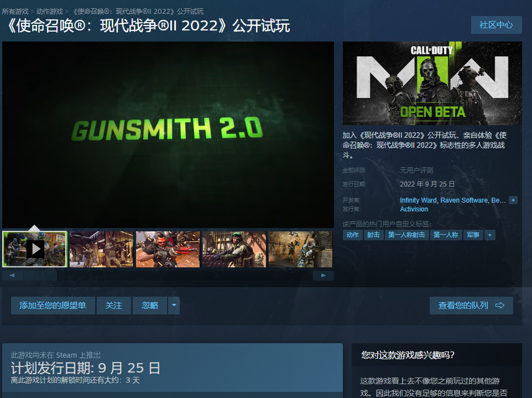Click 添加至您的愿望单 button
The image size is (532, 398).
[53, 306]
